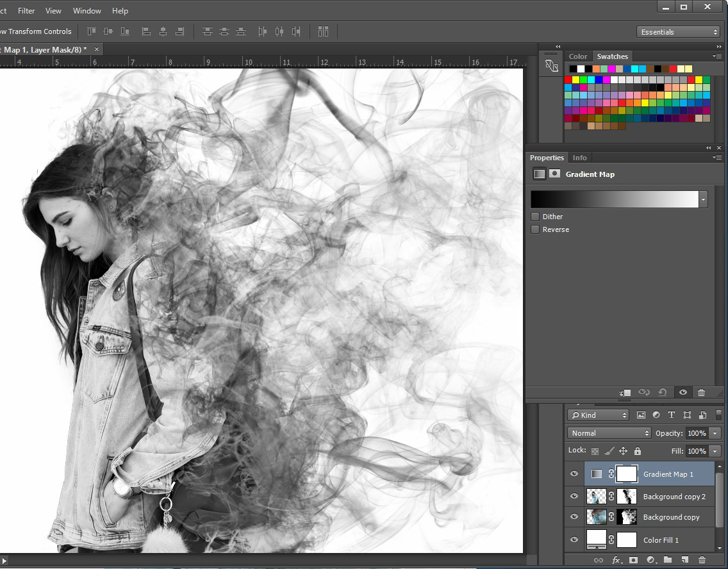
Task: Hide the Color Fill 1 layer
Action: tap(574, 540)
